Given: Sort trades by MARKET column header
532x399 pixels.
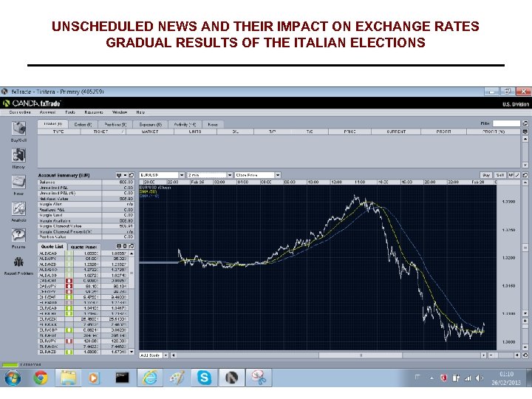Looking at the screenshot, I should [150, 132].
